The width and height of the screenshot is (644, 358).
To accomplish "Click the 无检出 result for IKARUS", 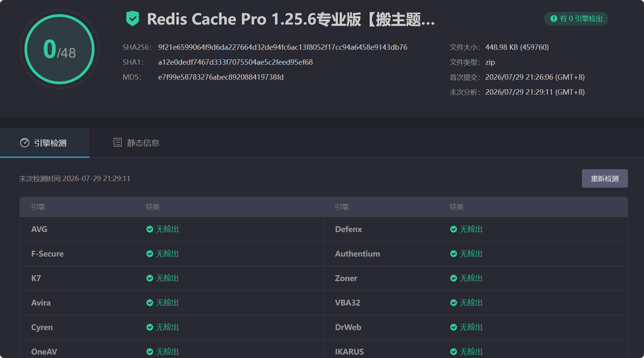I will pos(471,351).
